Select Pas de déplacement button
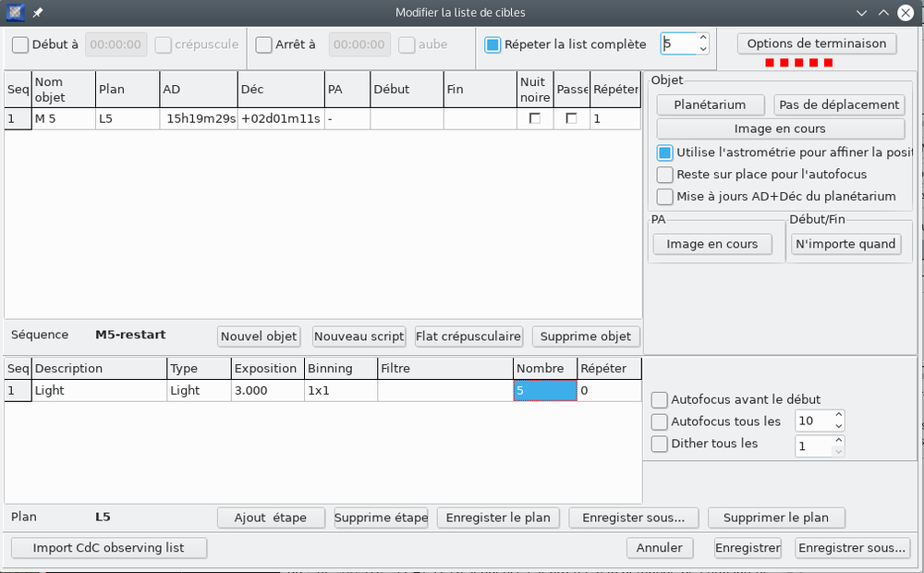The width and height of the screenshot is (924, 573). (x=839, y=105)
